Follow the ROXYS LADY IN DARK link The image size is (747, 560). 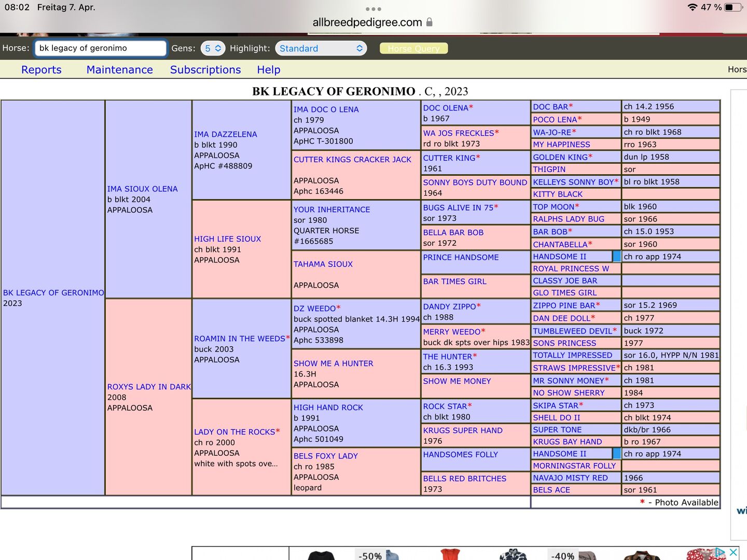(x=149, y=387)
